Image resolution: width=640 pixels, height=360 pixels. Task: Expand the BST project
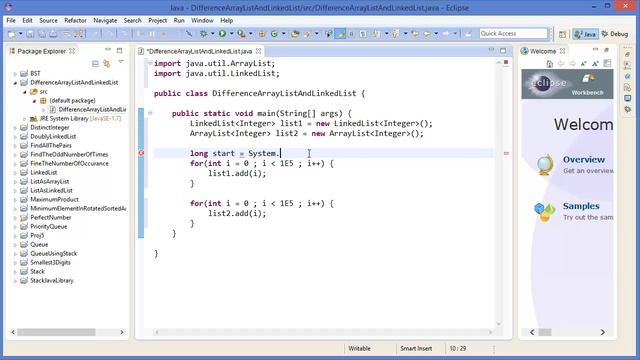[x=16, y=74]
